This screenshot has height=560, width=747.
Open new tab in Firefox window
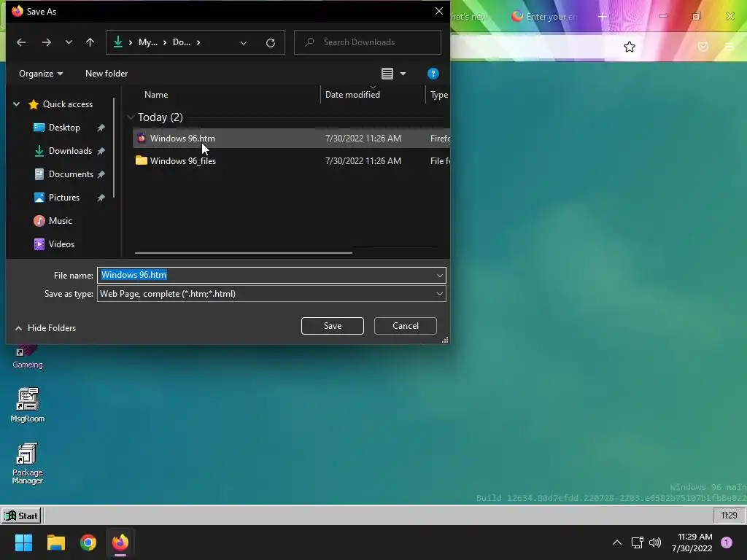click(x=602, y=17)
